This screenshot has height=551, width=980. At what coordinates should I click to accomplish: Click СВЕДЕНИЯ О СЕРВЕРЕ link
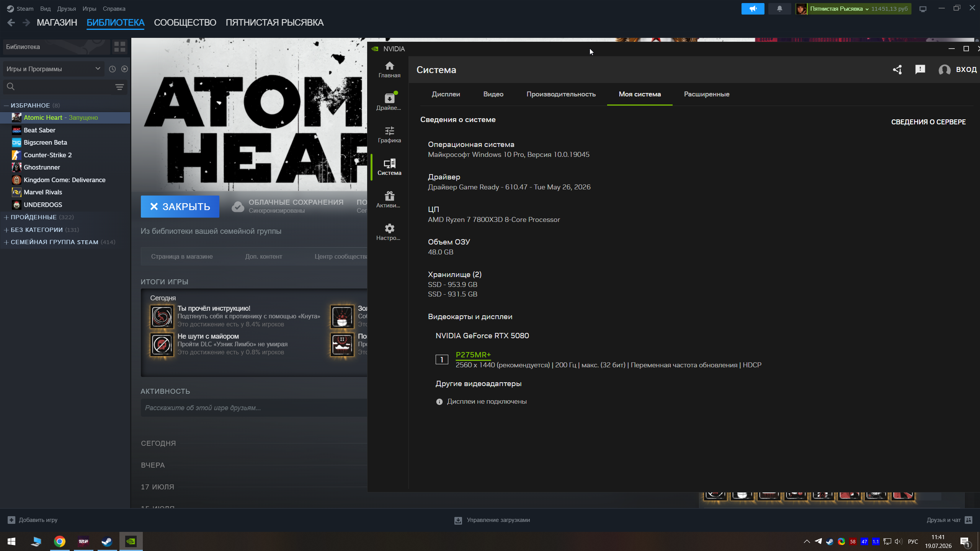(928, 122)
